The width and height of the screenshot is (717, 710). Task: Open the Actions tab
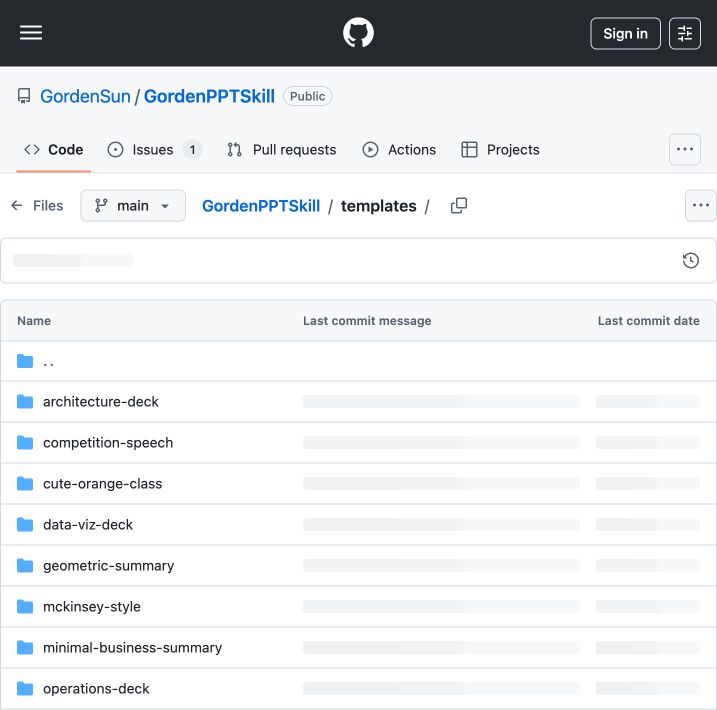pos(399,149)
